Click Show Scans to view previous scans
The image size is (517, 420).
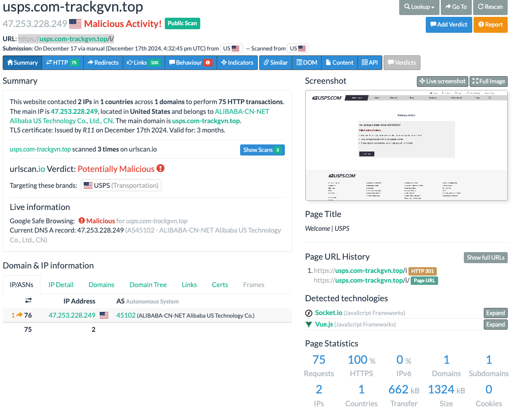[x=262, y=150]
